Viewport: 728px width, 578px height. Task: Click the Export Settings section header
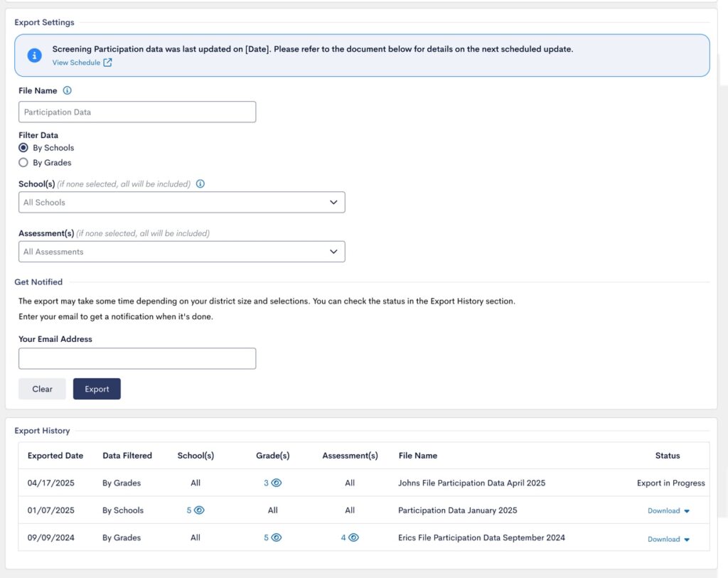coord(45,22)
